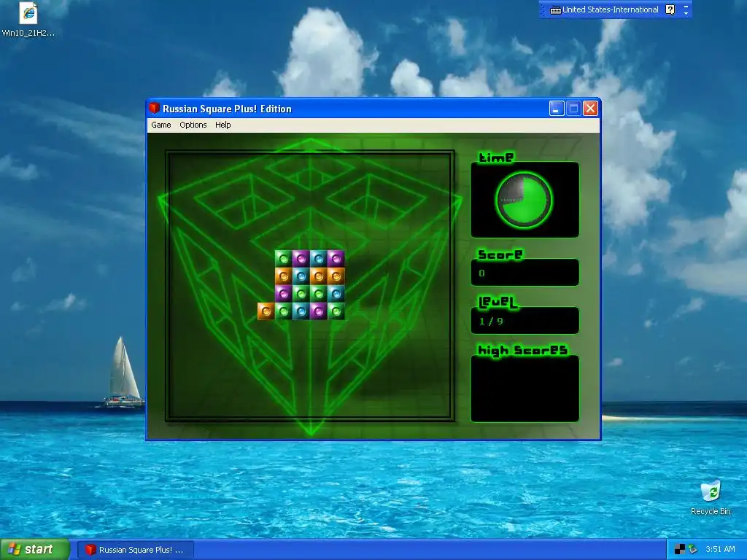
Task: Click the second system tray icon beside the clock
Action: 692,549
